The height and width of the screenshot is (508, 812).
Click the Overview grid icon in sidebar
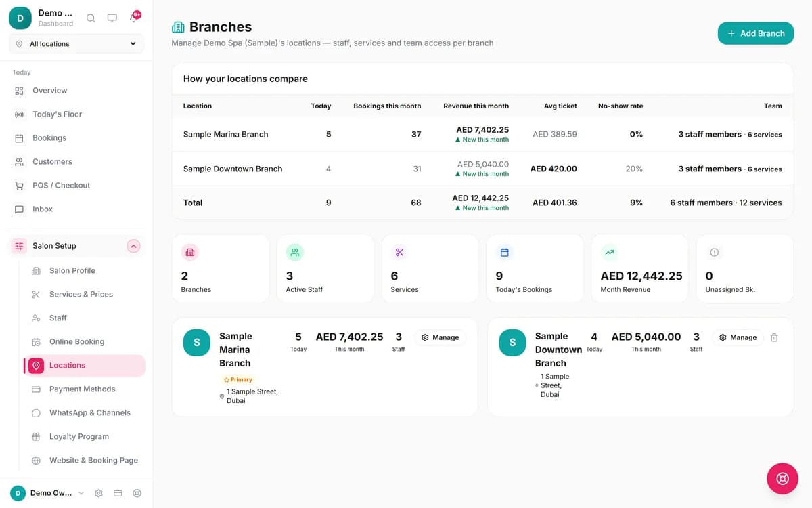click(19, 91)
